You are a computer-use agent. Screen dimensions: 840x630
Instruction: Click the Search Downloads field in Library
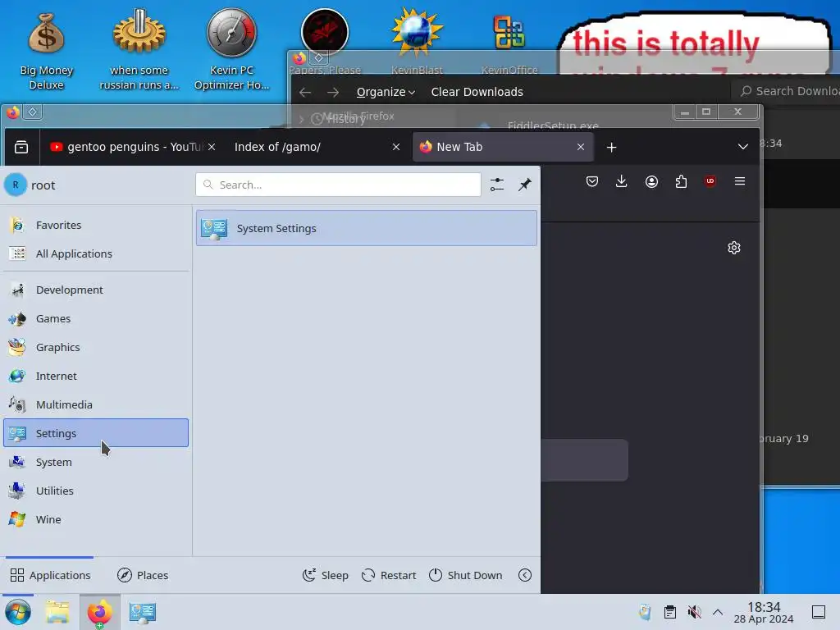(786, 91)
